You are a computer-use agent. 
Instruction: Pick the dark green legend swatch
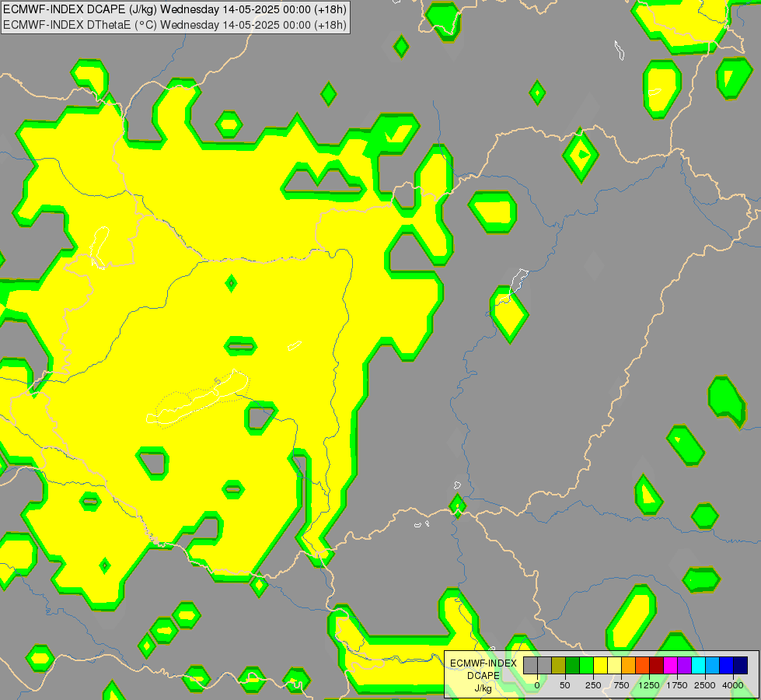(x=573, y=665)
